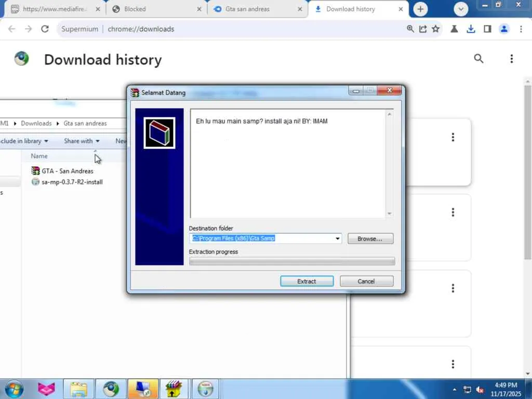Bookmark this page with the star icon
The image size is (532, 399).
pyautogui.click(x=436, y=29)
